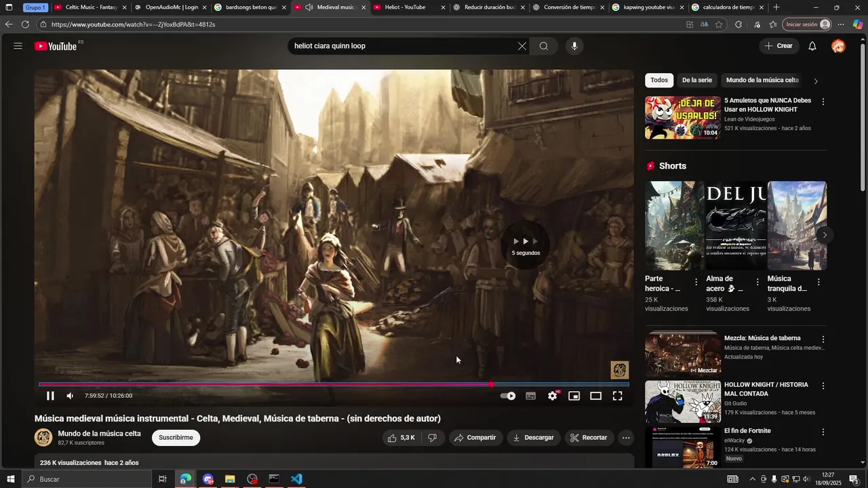Switch to the 'Heliot - YouTube' tab
Viewport: 868px width, 488px height.
(x=410, y=7)
